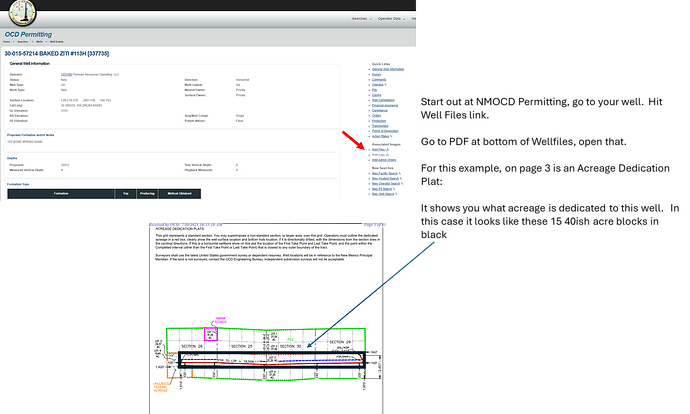Click the OCD agency seal logo
Screen dimensions: 690x414
[22, 14]
